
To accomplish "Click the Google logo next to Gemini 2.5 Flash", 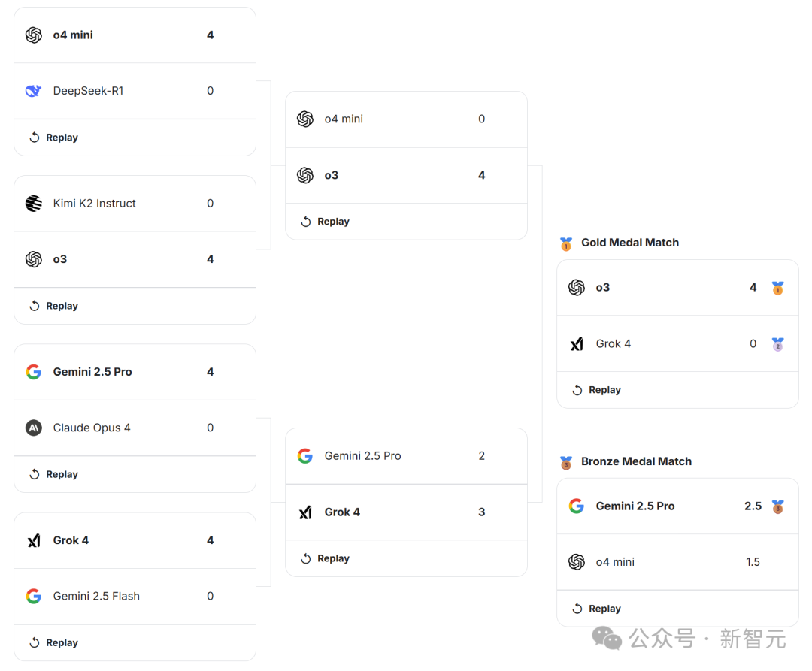I will [34, 597].
